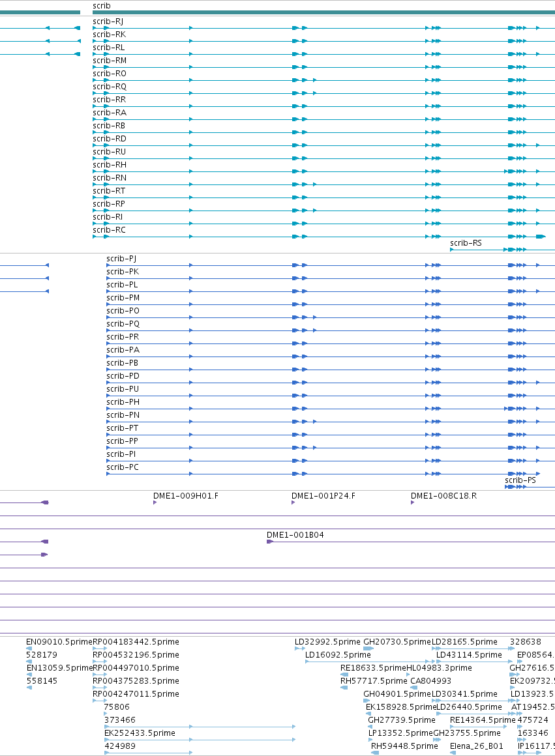Click the 528179 EST label

point(42,655)
